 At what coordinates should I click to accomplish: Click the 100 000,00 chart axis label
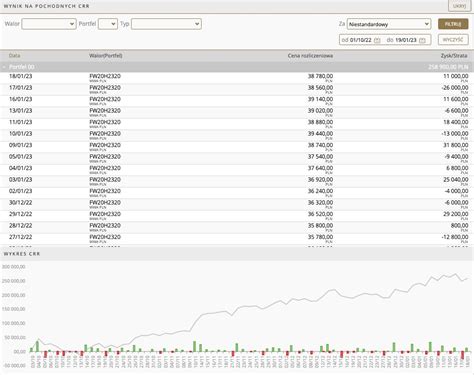point(14,323)
